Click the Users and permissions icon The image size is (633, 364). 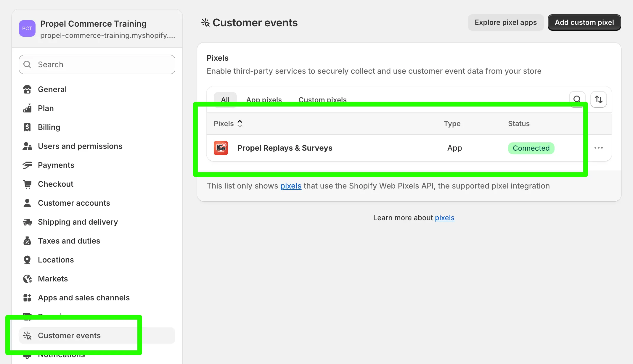click(27, 146)
